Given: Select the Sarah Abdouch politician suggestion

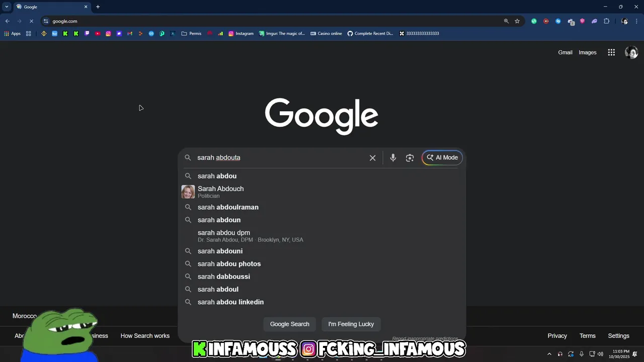Looking at the screenshot, I should tap(322, 192).
